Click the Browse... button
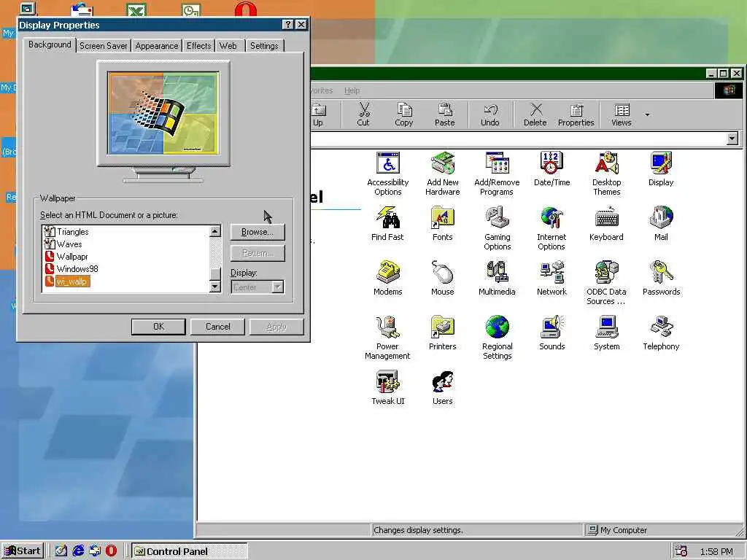 pyautogui.click(x=258, y=232)
